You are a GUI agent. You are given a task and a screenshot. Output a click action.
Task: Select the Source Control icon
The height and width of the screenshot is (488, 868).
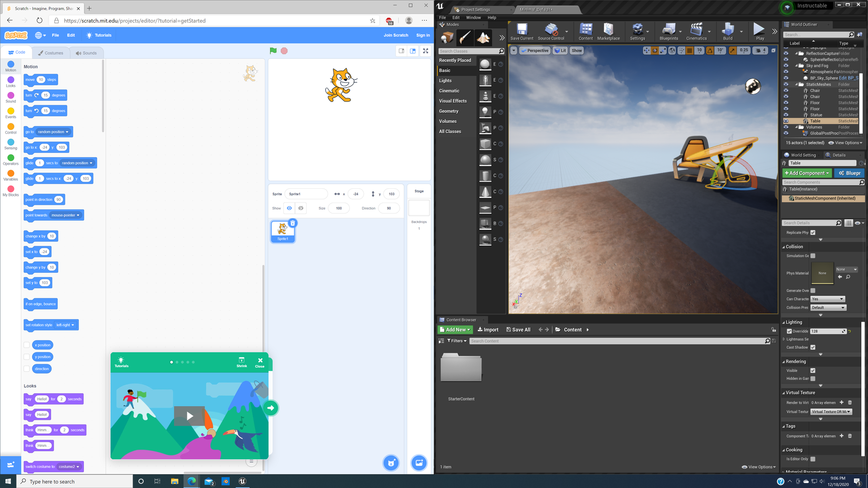[552, 30]
